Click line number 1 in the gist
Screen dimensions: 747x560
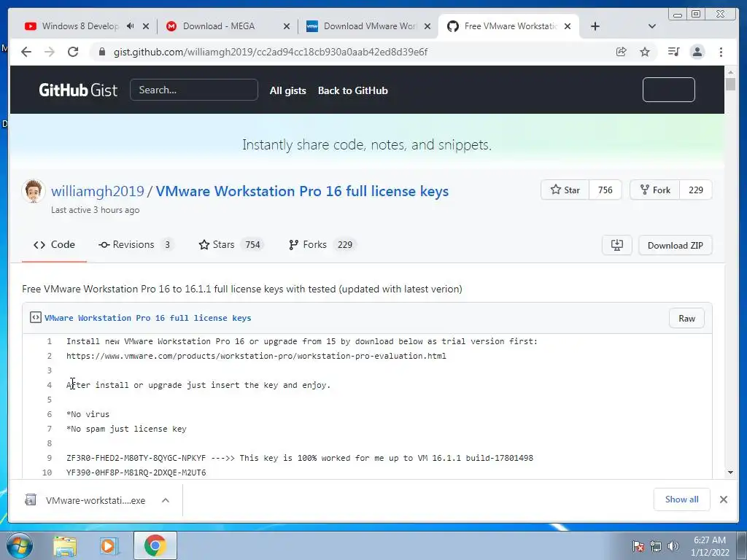coord(49,341)
